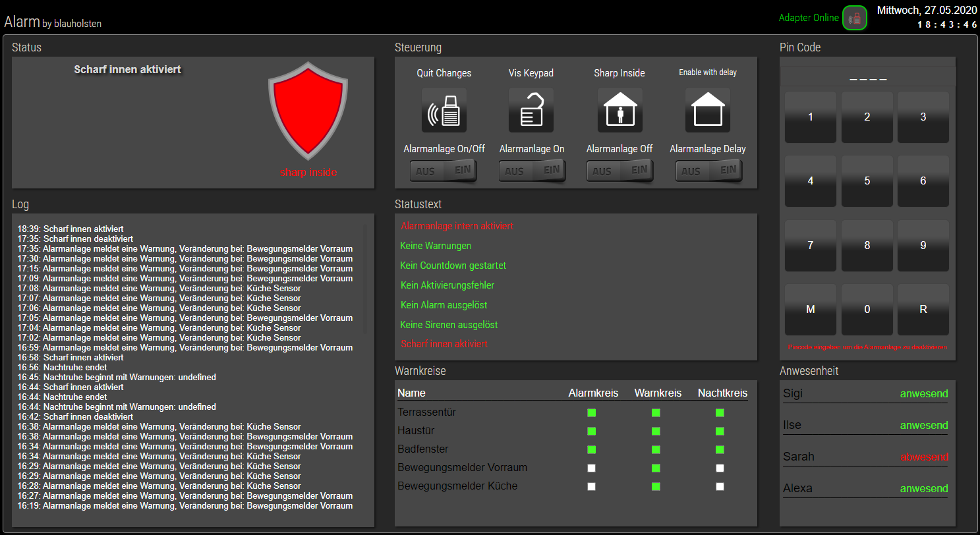
Task: Tap pin keypad digit 4
Action: tap(811, 181)
